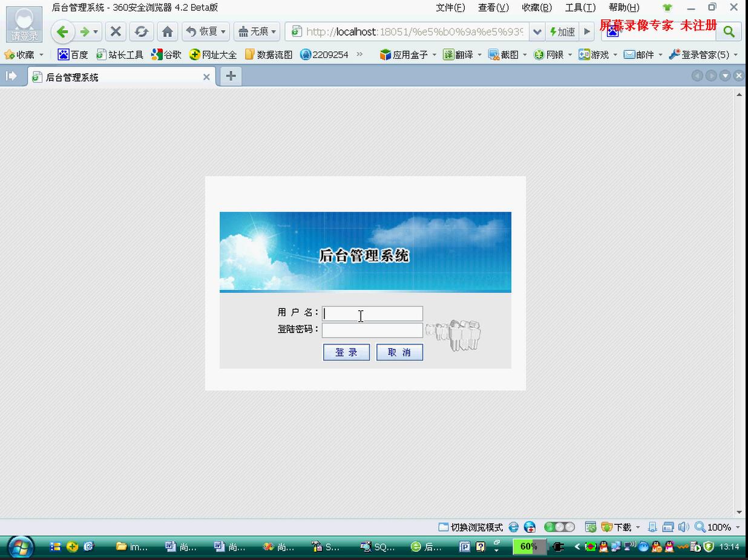Click the green shirt skin icon

[667, 8]
